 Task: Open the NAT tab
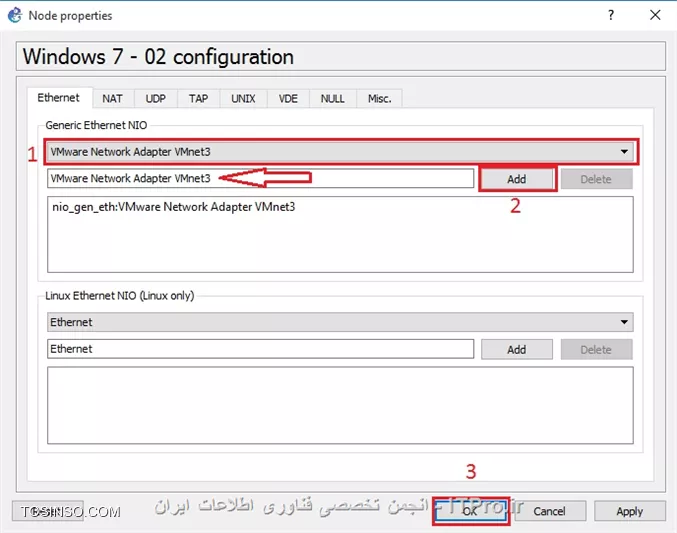[112, 99]
